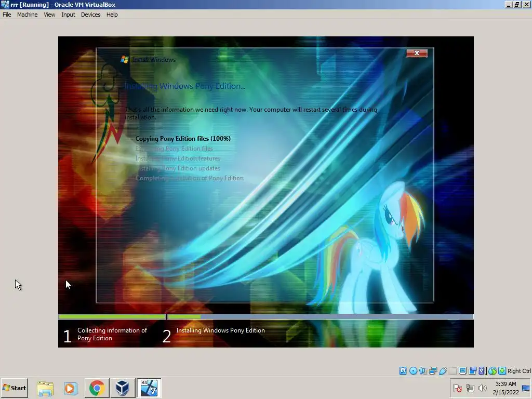Click the taskbar clock showing 3:39 AM
The width and height of the screenshot is (532, 399).
pyautogui.click(x=506, y=384)
